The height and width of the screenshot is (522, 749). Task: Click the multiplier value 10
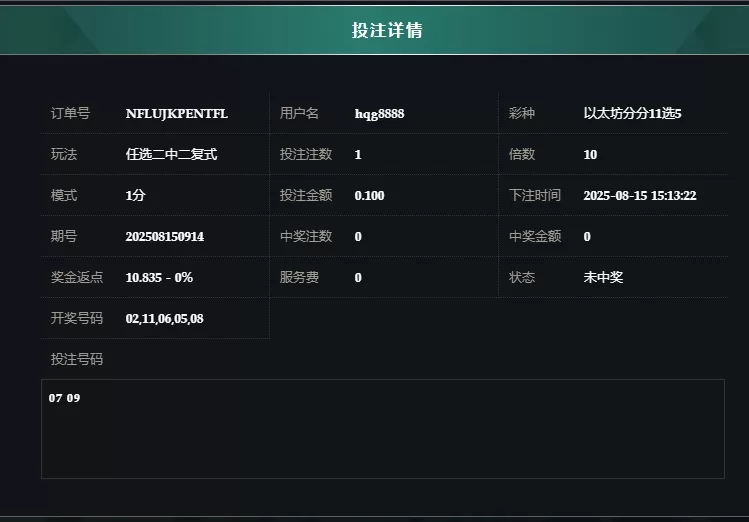(x=590, y=155)
